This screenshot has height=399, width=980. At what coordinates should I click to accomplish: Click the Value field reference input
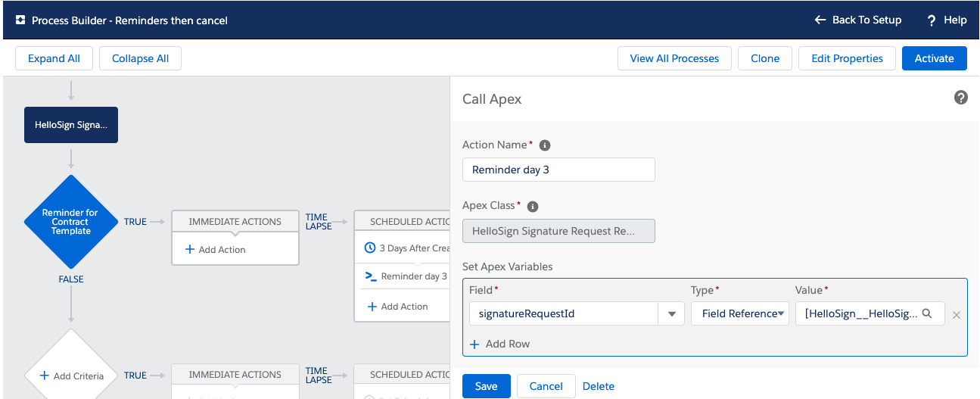pos(870,313)
